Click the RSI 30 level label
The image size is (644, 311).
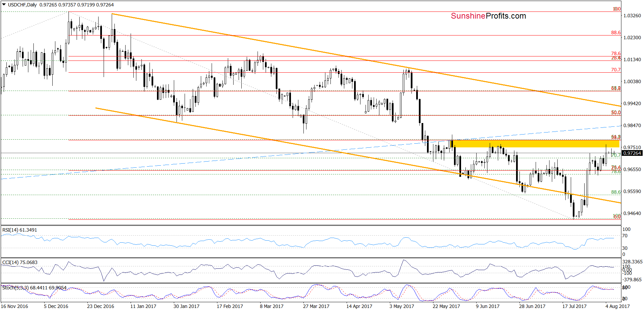pos(625,248)
